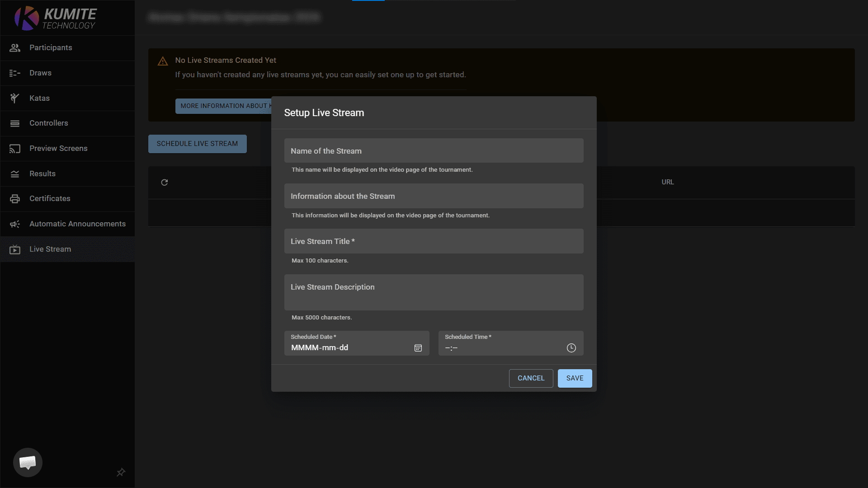The image size is (868, 488).
Task: Open the calendar picker in Scheduled Date
Action: tap(418, 348)
